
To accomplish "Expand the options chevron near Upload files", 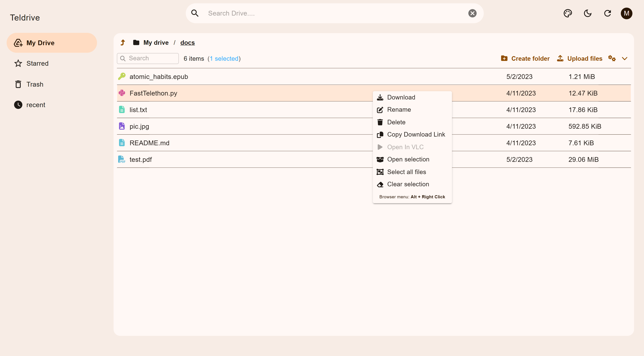I will [x=625, y=58].
